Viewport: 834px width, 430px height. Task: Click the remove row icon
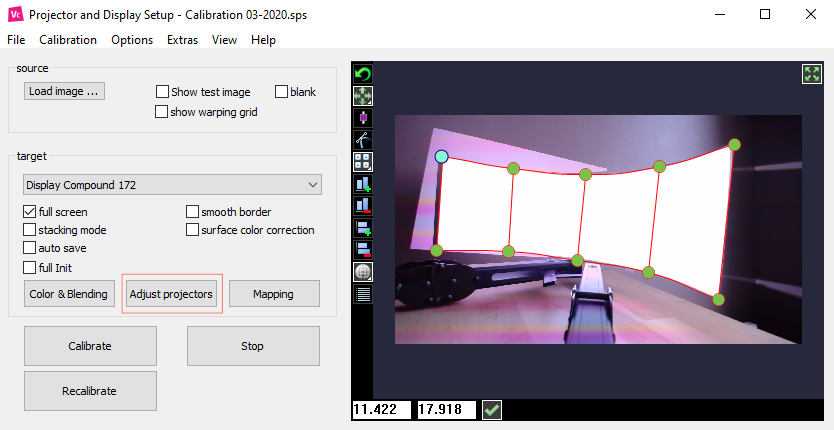click(x=363, y=250)
